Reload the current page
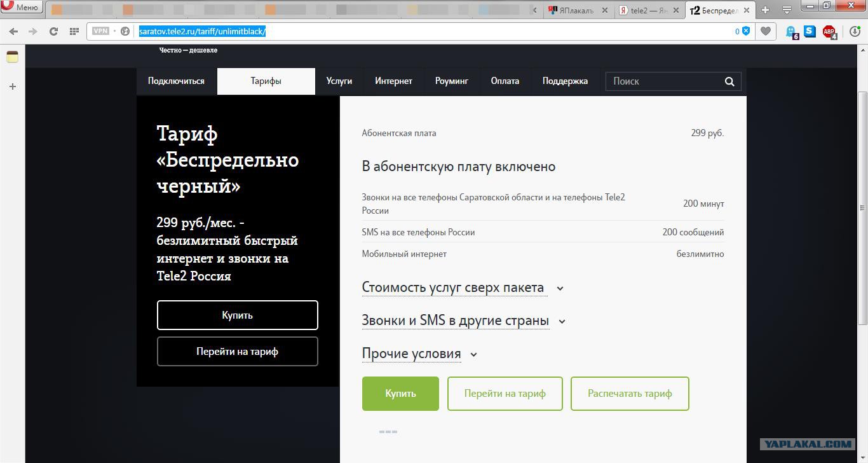This screenshot has width=868, height=463. 53,31
